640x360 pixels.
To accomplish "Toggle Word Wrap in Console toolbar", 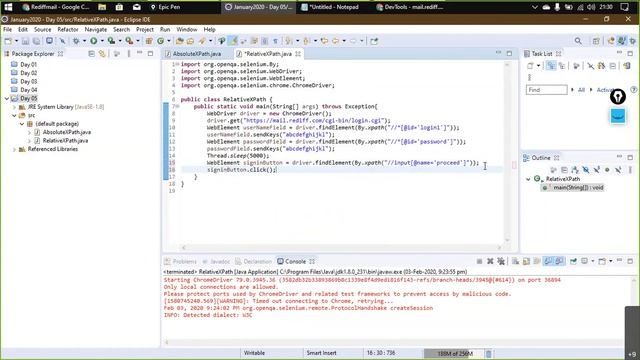I will coord(537,261).
